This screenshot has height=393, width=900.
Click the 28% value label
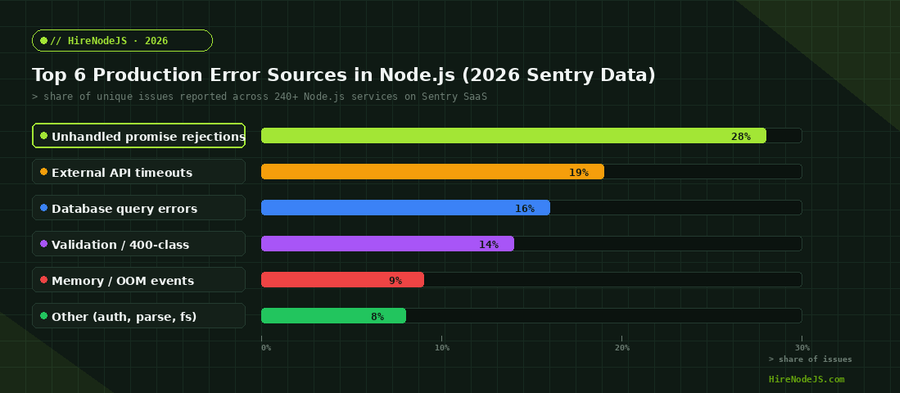click(x=740, y=137)
